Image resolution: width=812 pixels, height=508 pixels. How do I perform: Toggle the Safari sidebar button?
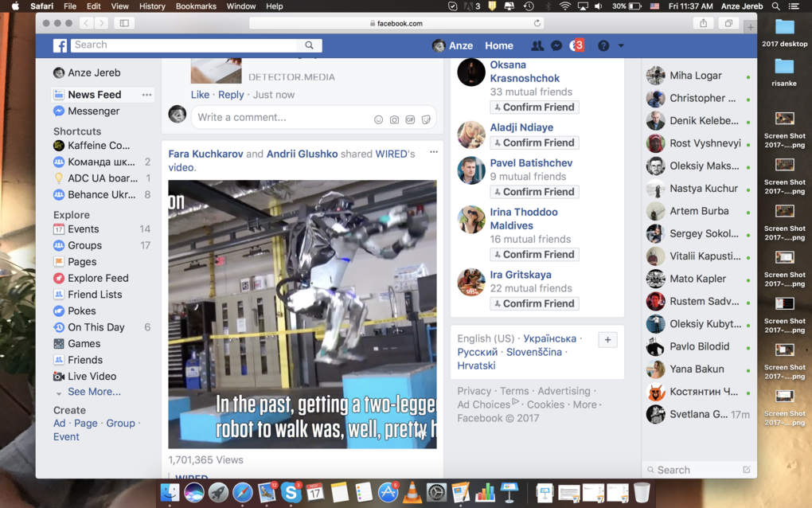point(124,23)
